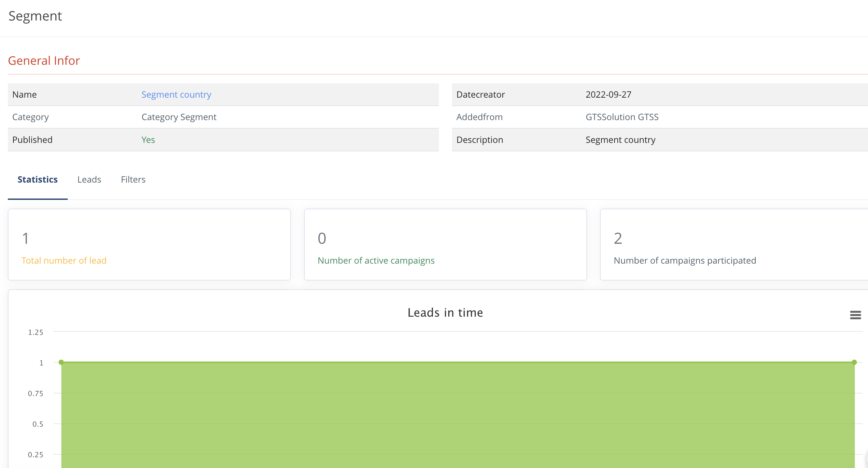Click the Datecreator value 2022-09-27
The height and width of the screenshot is (468, 868).
click(608, 95)
